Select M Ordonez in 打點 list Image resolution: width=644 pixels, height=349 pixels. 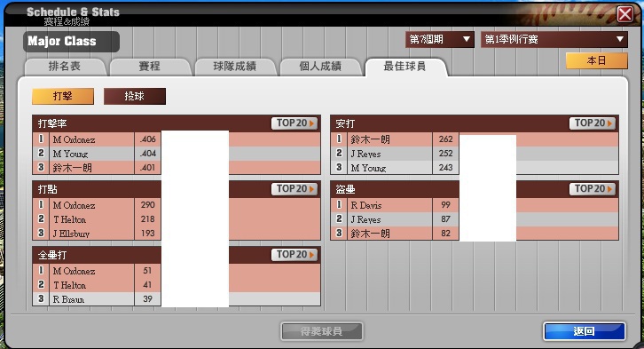(x=74, y=205)
